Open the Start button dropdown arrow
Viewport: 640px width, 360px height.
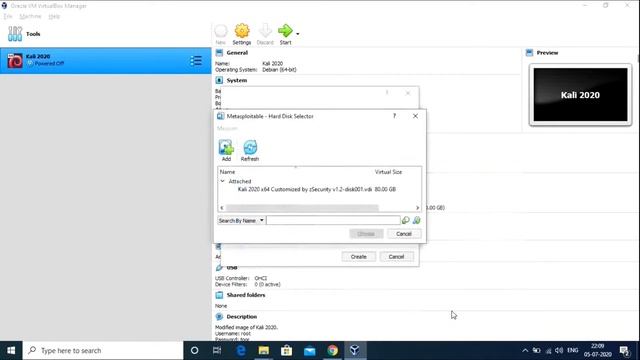coord(298,34)
